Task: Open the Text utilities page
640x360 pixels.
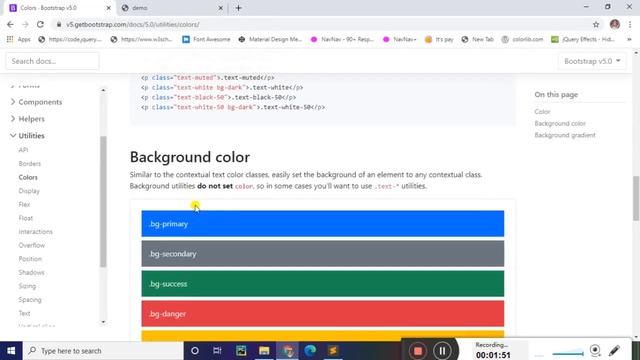Action: click(x=24, y=313)
